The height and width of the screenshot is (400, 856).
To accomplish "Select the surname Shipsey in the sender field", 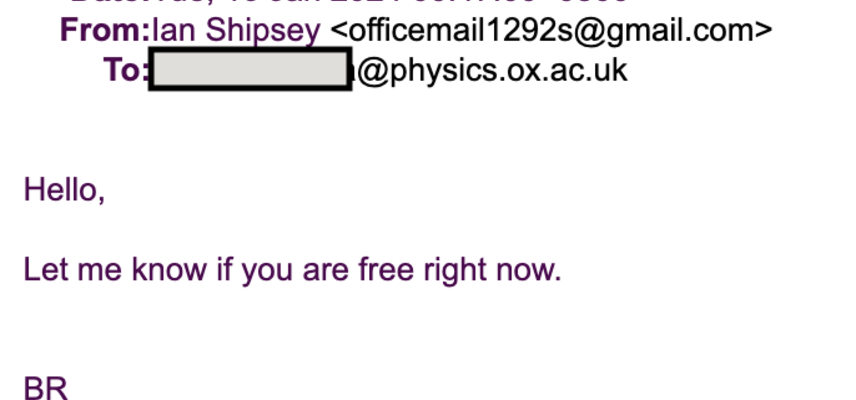I will click(263, 33).
